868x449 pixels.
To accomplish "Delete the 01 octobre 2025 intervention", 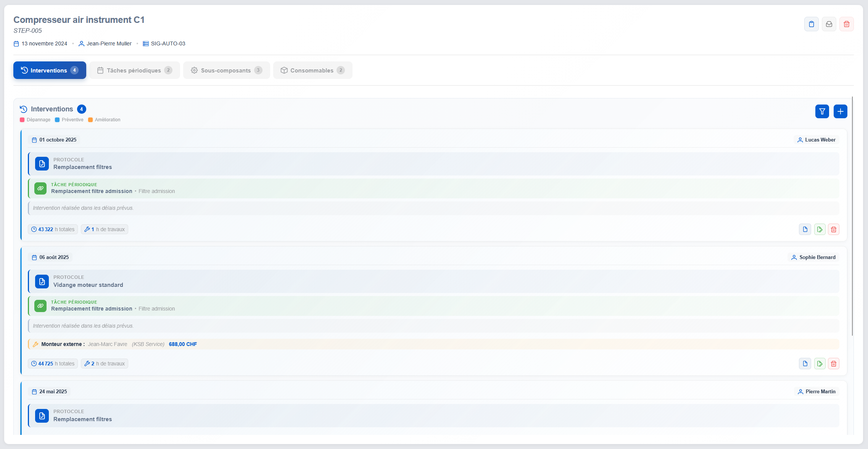I will 833,229.
